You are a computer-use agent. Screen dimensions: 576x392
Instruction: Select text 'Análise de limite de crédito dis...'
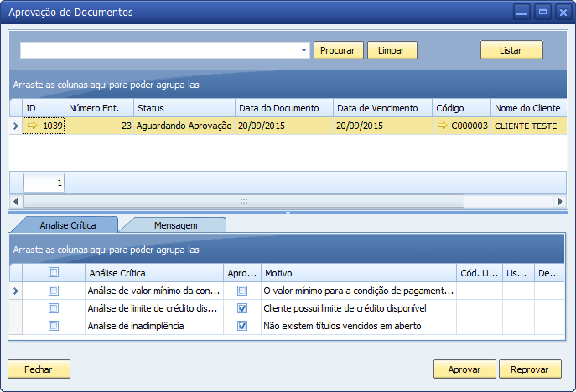pos(152,308)
